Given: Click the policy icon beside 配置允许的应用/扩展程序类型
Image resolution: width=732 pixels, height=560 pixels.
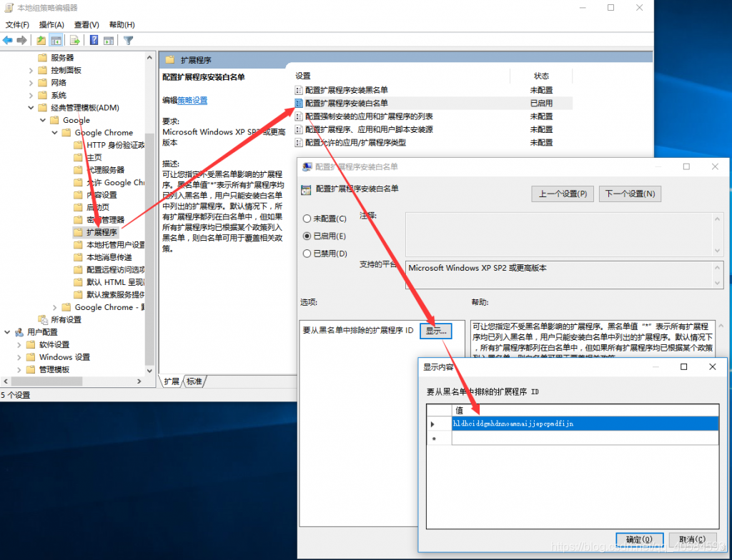Looking at the screenshot, I should 299,142.
